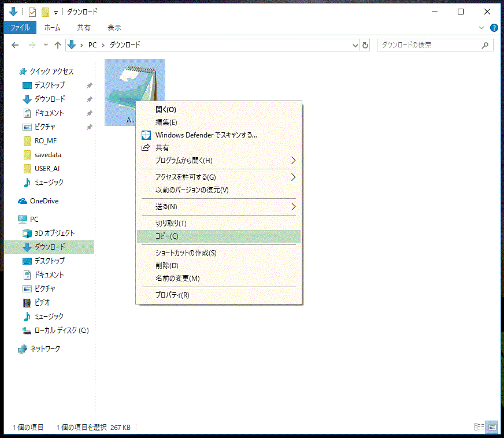This screenshot has height=438, width=504.
Task: Open ドキュメント under Quick Access
Action: [x=49, y=113]
